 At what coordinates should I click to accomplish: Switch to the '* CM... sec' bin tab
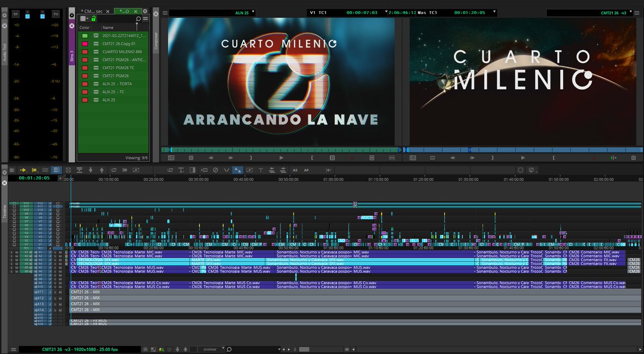(92, 11)
